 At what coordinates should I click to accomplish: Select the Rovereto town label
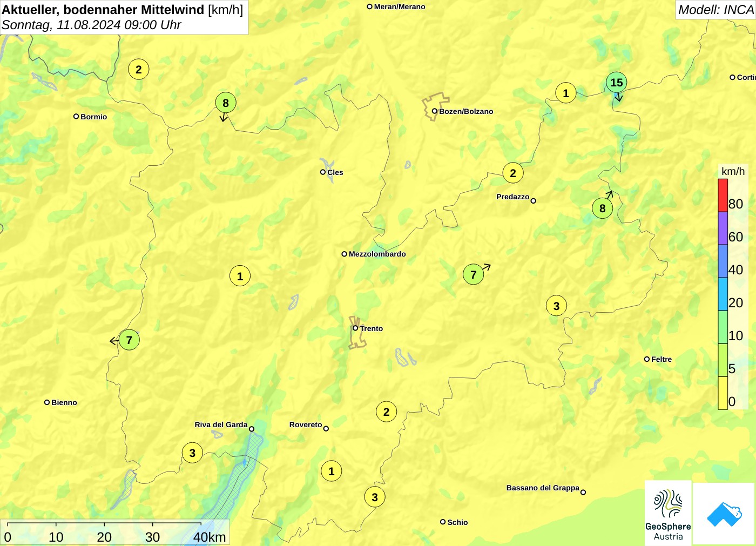(x=306, y=424)
